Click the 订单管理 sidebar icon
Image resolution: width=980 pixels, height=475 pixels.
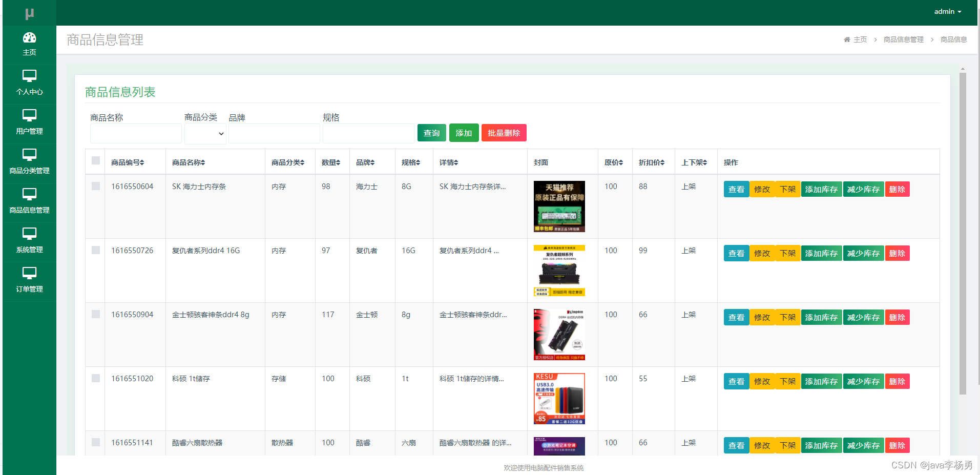pos(29,273)
